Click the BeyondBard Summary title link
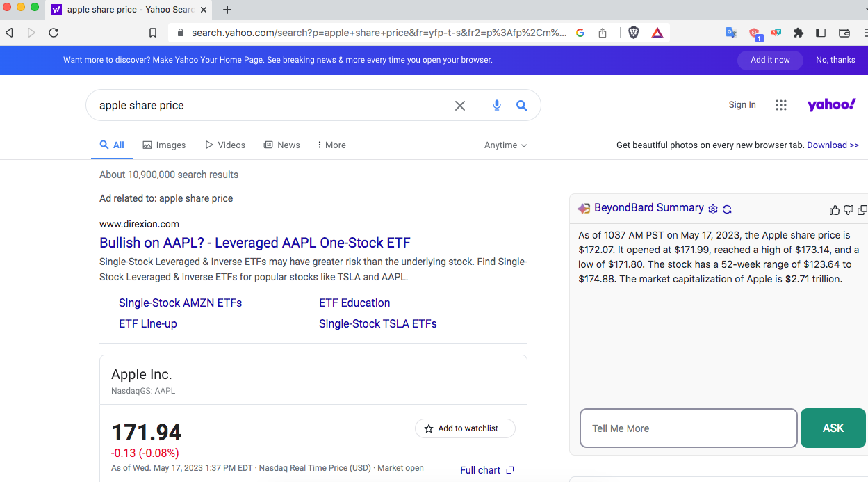The image size is (868, 482). click(x=649, y=208)
